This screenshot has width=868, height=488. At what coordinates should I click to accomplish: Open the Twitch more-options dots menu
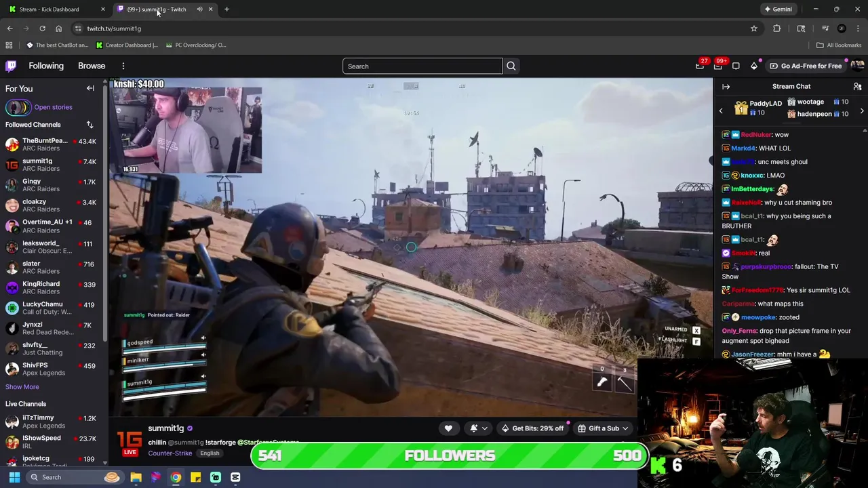point(123,66)
